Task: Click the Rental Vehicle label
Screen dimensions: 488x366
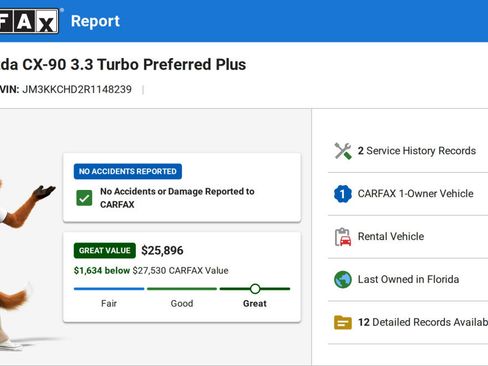Action: [391, 236]
